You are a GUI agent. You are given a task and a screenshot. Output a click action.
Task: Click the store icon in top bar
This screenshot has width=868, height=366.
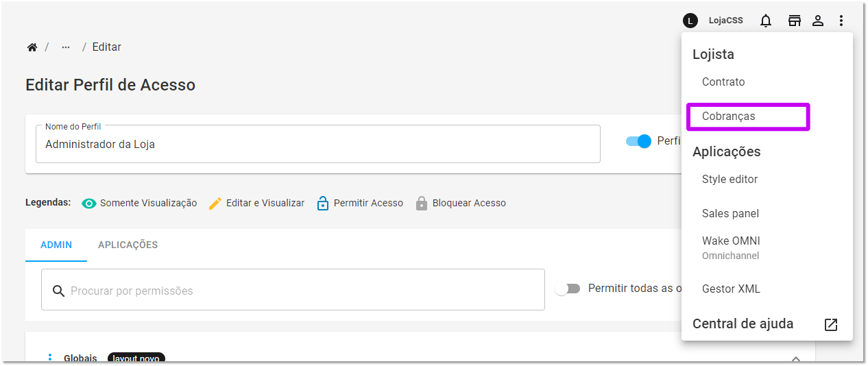[x=794, y=21]
